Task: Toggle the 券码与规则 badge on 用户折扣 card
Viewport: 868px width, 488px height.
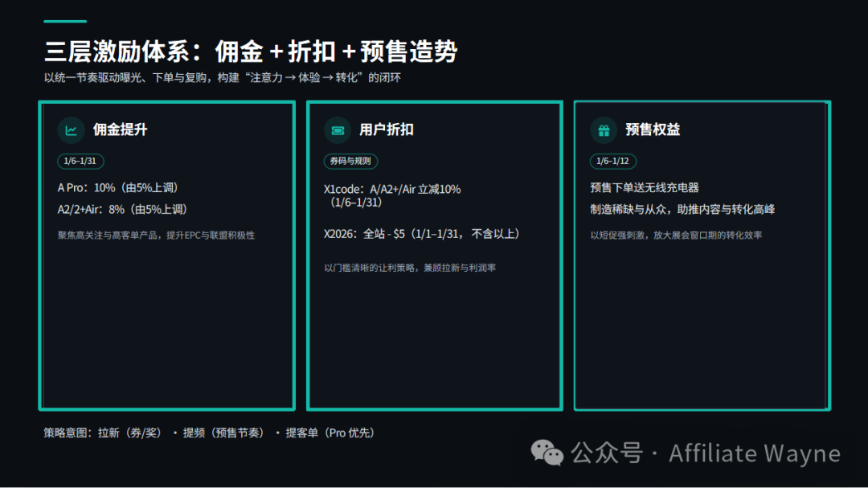Action: (x=350, y=161)
